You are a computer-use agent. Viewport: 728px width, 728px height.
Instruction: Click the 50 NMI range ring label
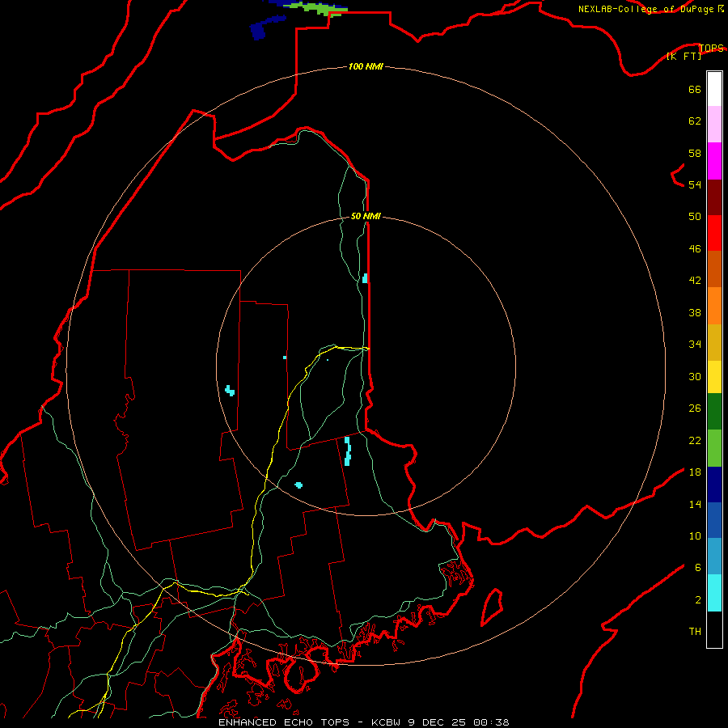coord(366,216)
